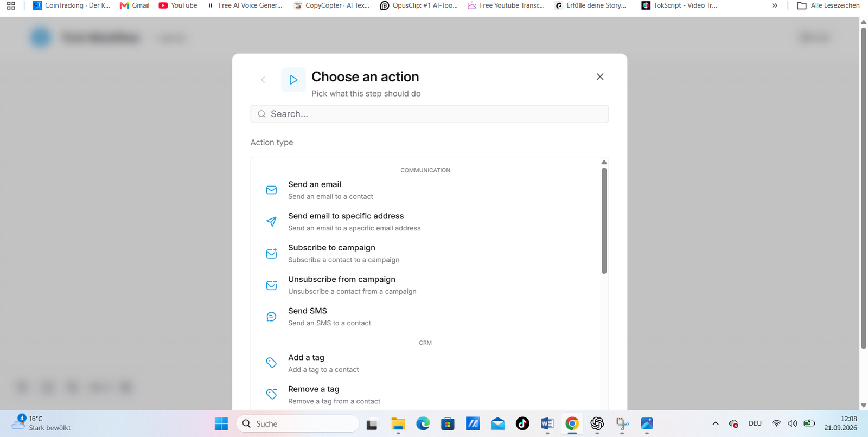Select the Send an email action
Viewport: 868px width, 437px height.
click(x=426, y=190)
